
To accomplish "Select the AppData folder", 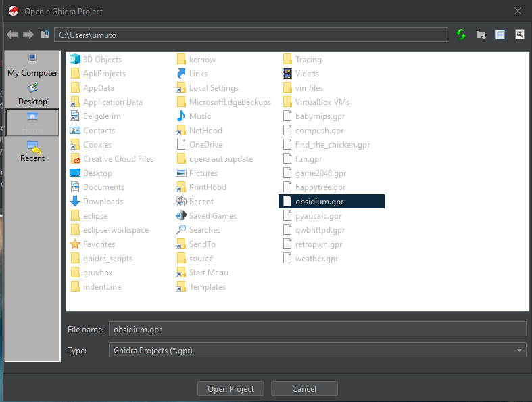I will 93,88.
